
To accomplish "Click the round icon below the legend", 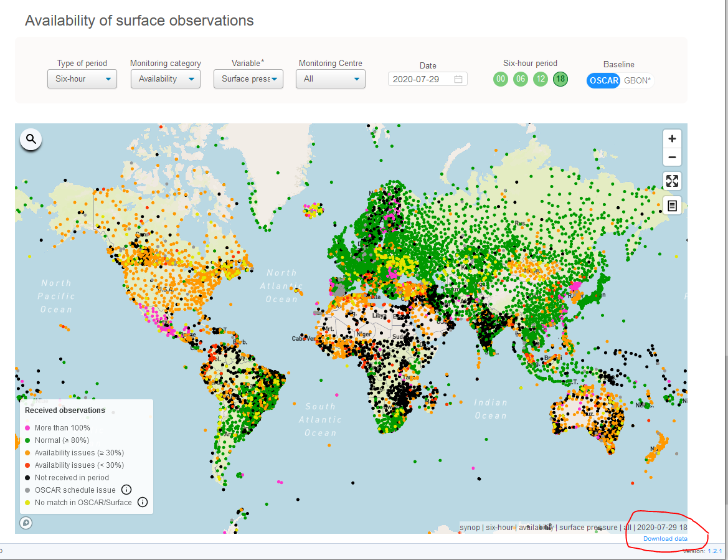I will coord(26,523).
